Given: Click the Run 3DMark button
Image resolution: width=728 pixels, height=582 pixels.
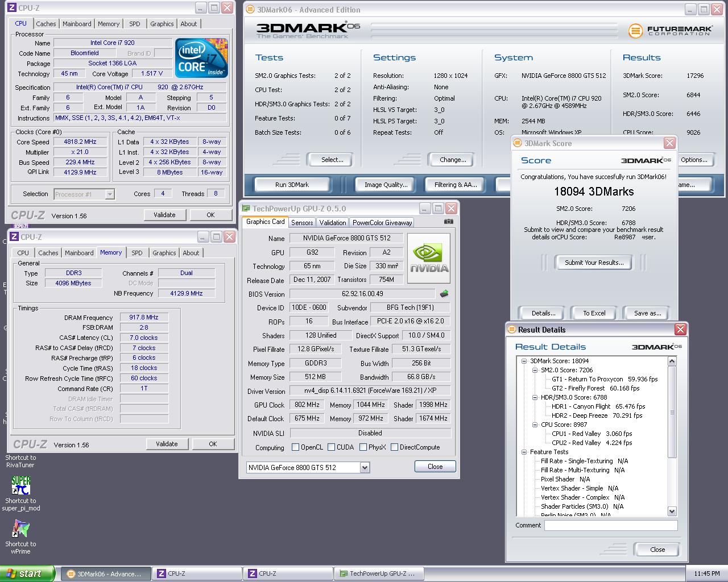Looking at the screenshot, I should pos(292,185).
